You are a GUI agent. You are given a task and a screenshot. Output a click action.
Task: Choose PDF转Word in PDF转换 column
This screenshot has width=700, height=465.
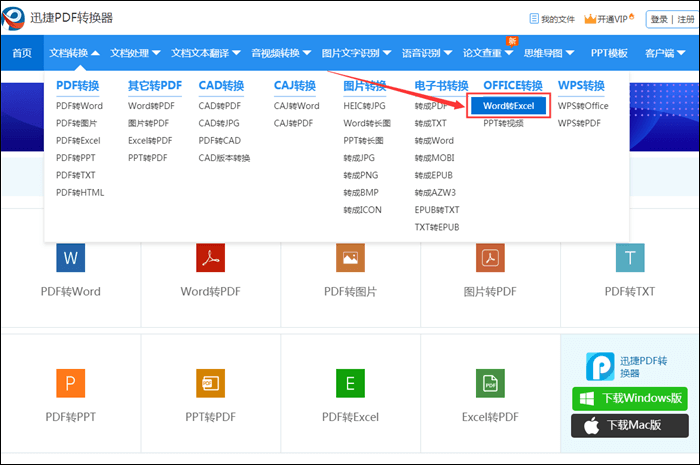(79, 106)
